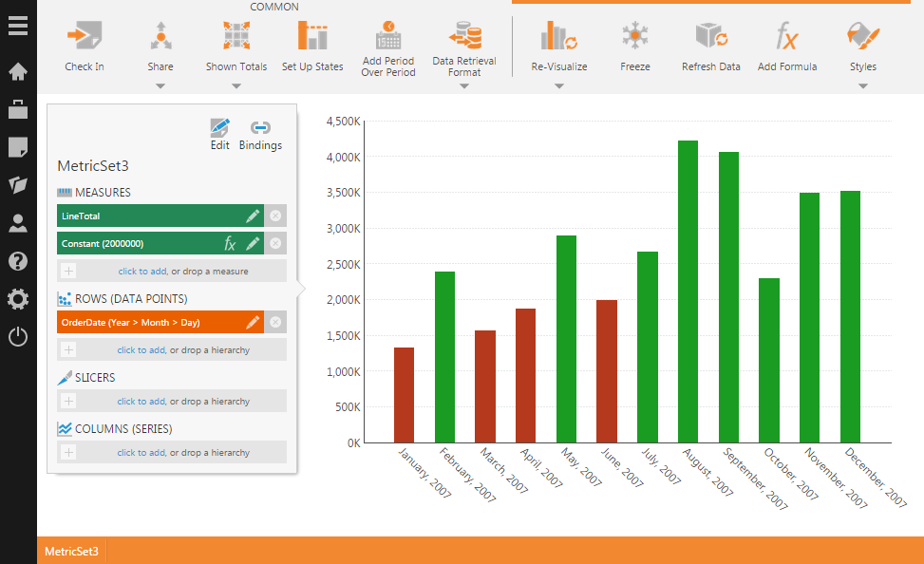Expand the Shown Totals dropdown
The height and width of the screenshot is (564, 924).
tap(236, 86)
